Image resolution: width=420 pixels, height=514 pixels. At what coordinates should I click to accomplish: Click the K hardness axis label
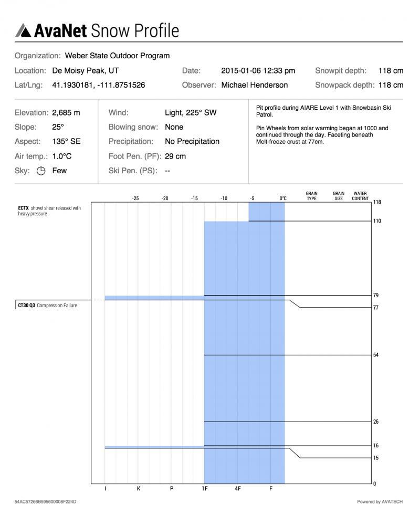[x=139, y=489]
